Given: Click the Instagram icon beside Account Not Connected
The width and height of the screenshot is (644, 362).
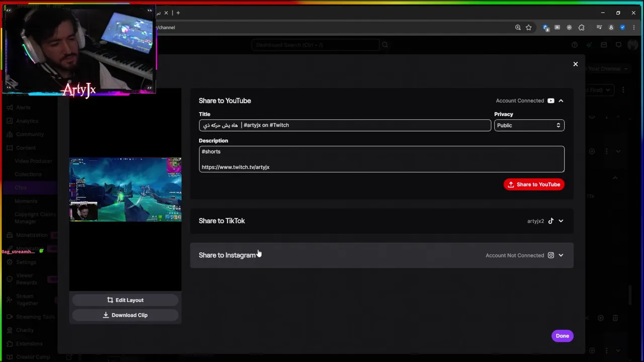Looking at the screenshot, I should 551,255.
